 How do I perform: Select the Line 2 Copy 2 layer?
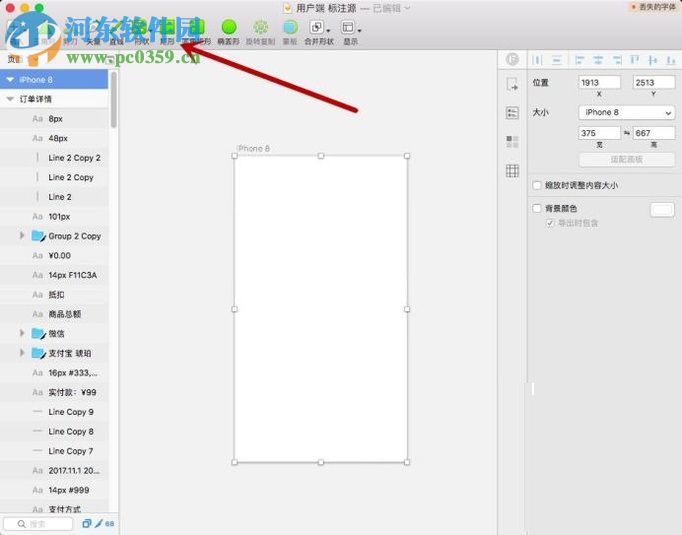coord(54,158)
